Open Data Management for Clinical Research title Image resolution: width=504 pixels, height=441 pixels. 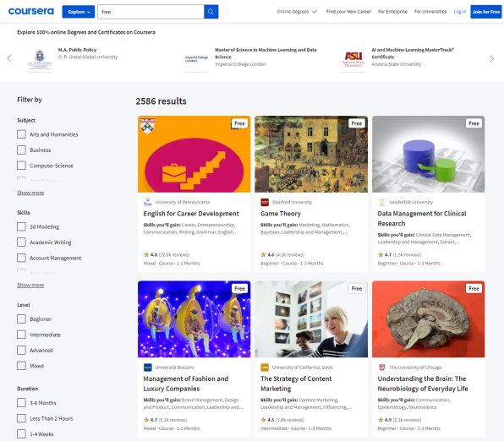click(422, 219)
